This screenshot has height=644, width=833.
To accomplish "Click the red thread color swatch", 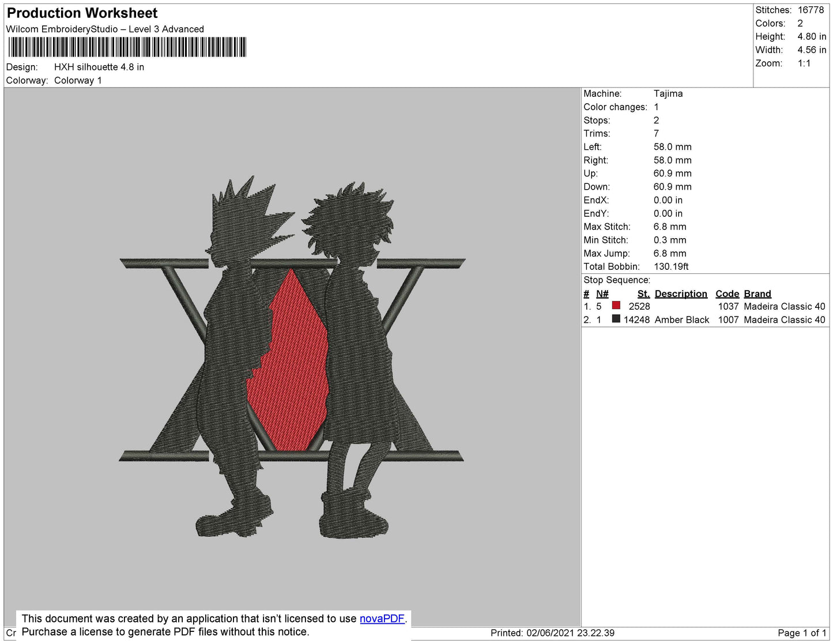I will coord(616,306).
